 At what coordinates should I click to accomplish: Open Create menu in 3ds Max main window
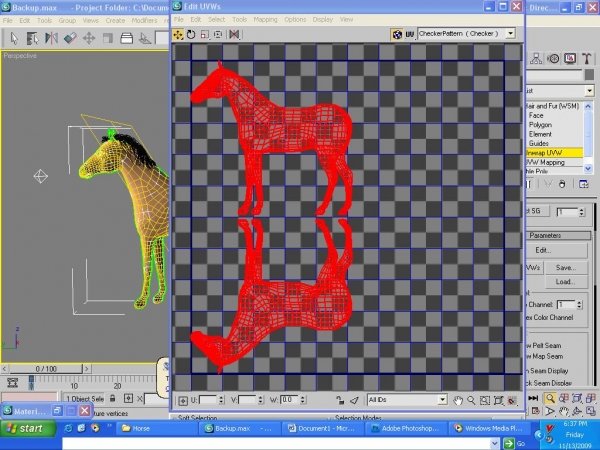pyautogui.click(x=115, y=21)
